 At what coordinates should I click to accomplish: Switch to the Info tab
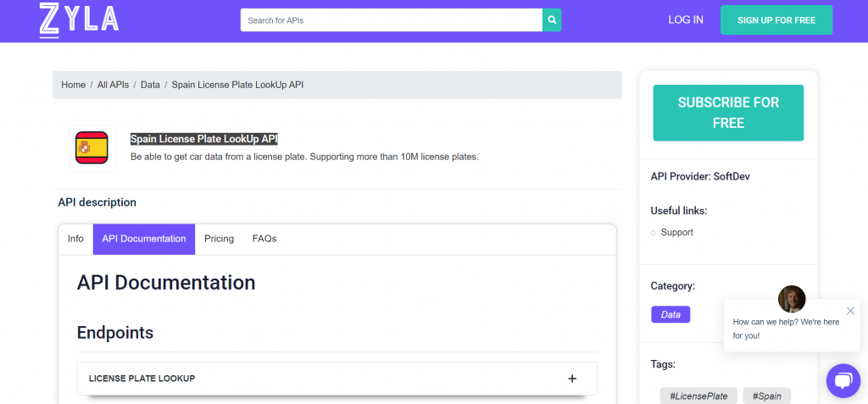coord(75,239)
